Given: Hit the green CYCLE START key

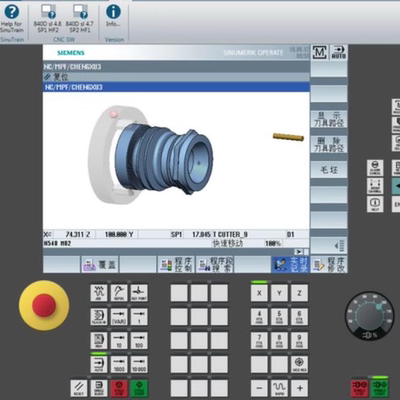Looking at the screenshot, I should click(x=139, y=389).
